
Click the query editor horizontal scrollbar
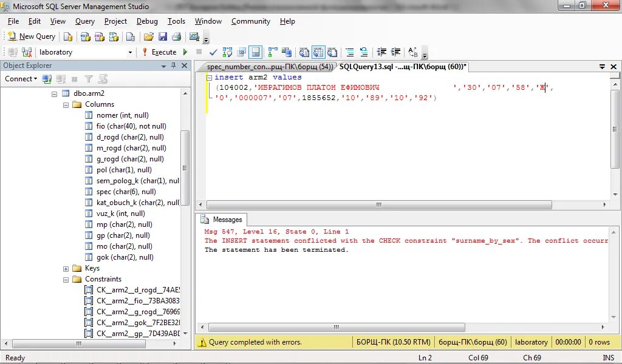pos(379,205)
